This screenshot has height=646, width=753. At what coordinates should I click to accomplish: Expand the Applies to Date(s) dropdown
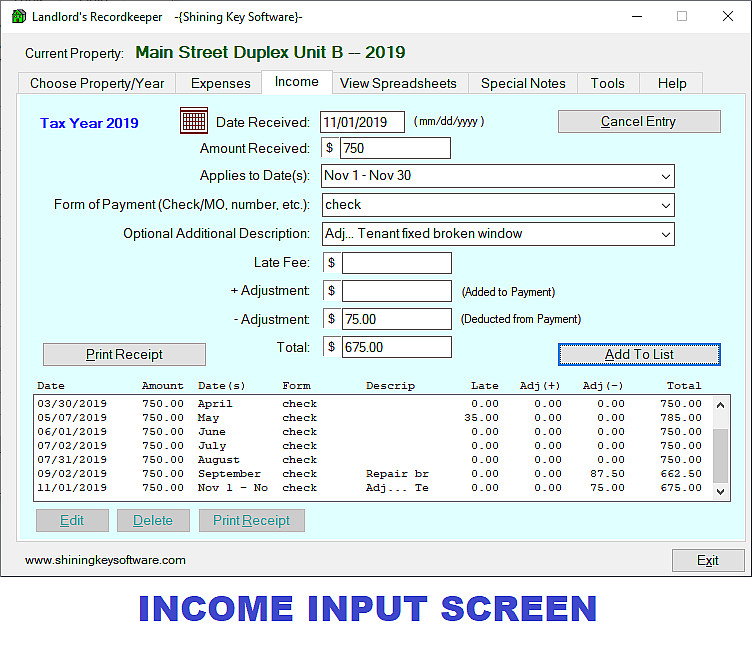click(x=666, y=176)
